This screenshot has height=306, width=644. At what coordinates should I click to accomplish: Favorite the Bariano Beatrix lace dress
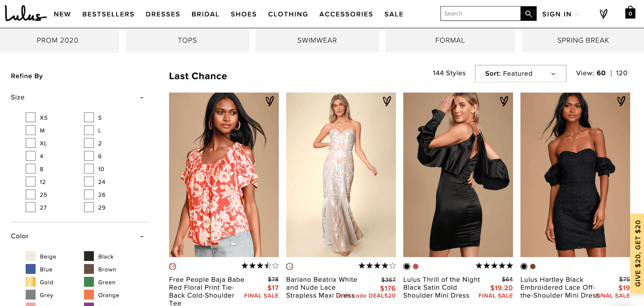click(387, 101)
